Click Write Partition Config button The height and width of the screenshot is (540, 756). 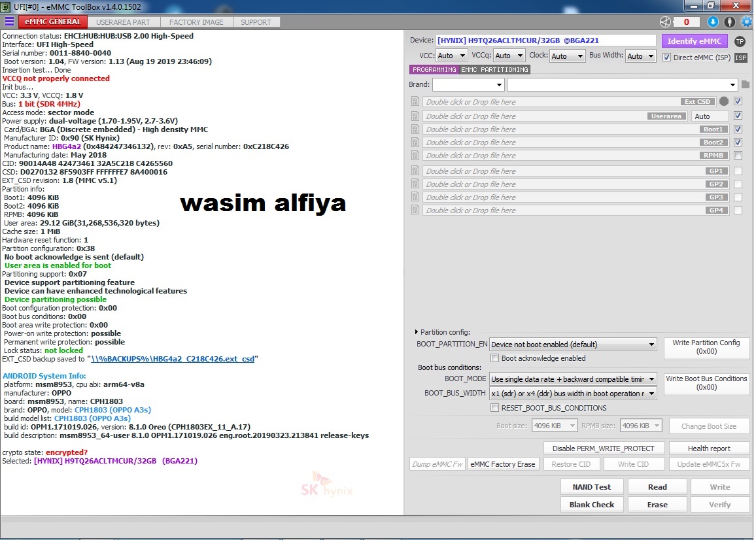pos(706,347)
